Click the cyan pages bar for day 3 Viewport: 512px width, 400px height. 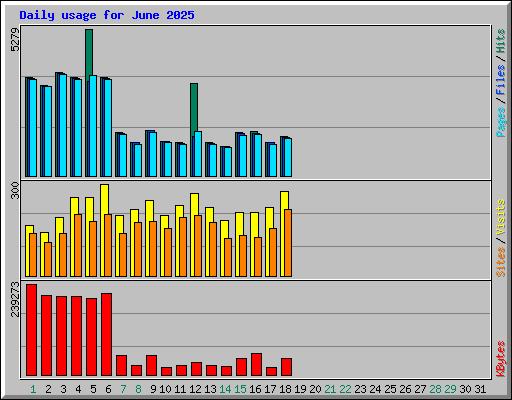(x=63, y=125)
